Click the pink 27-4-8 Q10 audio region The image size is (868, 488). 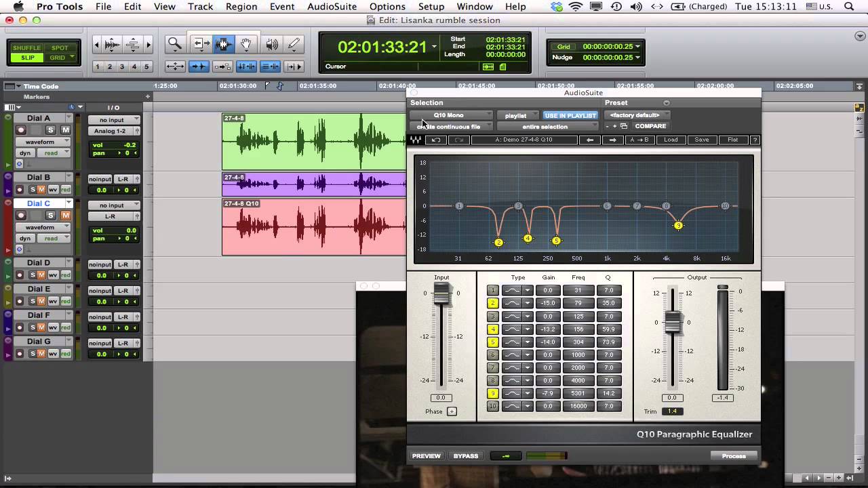[314, 227]
